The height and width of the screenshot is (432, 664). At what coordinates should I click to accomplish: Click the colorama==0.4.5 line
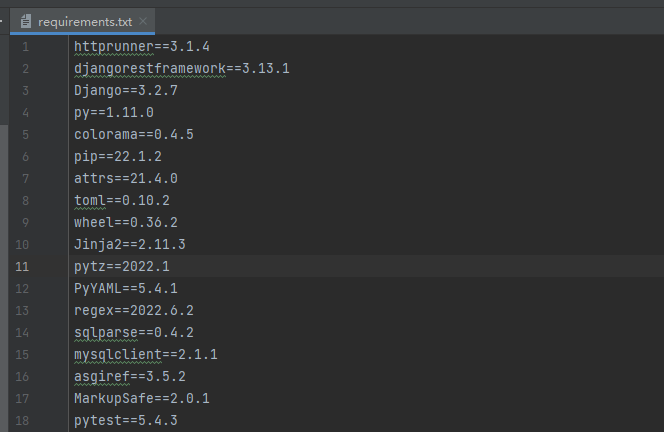[134, 135]
